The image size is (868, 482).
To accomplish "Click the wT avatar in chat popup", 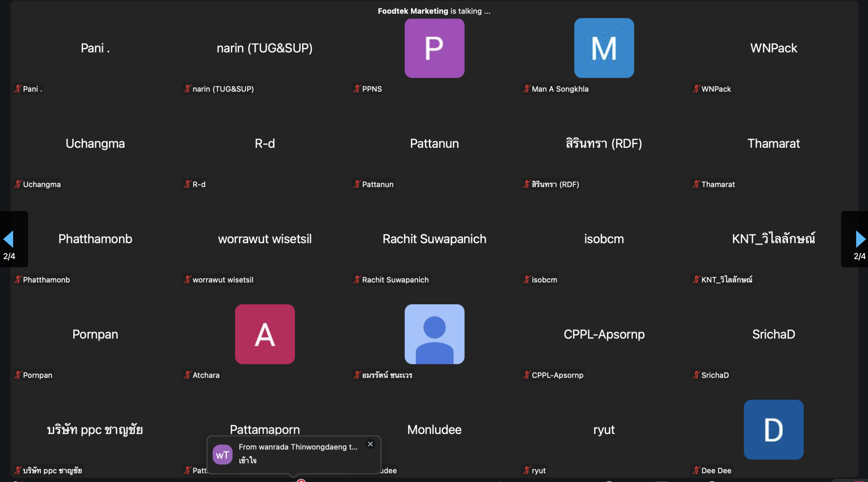I will point(222,455).
